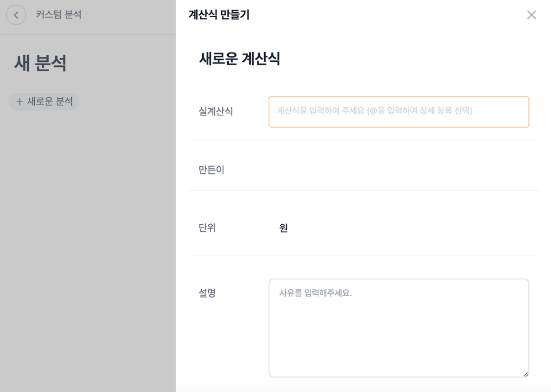Select the 원 unit value

click(284, 228)
